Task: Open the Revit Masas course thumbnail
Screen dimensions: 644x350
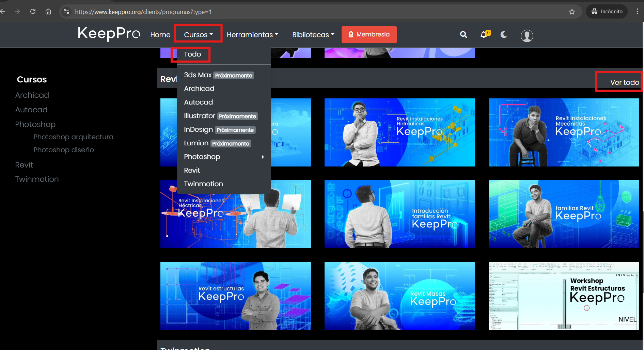Action: [x=400, y=296]
